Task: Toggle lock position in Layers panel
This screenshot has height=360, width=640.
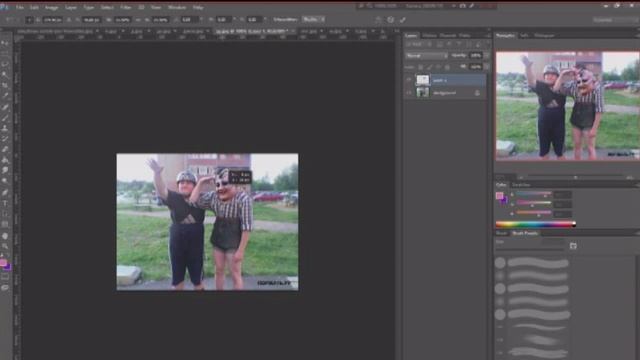Action: (438, 67)
